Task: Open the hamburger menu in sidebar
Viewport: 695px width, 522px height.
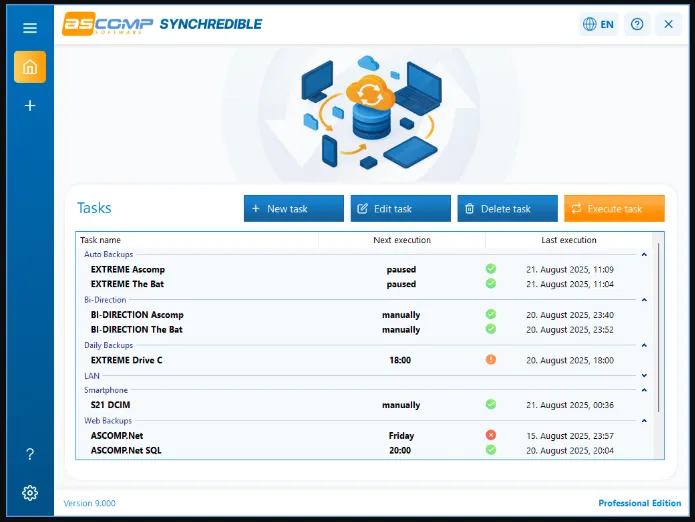Action: pyautogui.click(x=30, y=28)
